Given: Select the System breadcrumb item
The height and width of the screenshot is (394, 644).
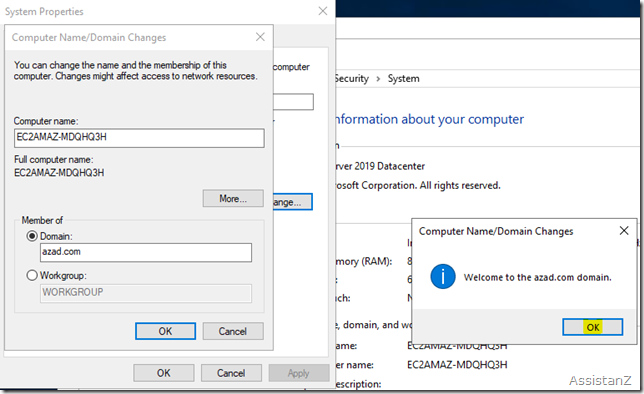Looking at the screenshot, I should 403,78.
